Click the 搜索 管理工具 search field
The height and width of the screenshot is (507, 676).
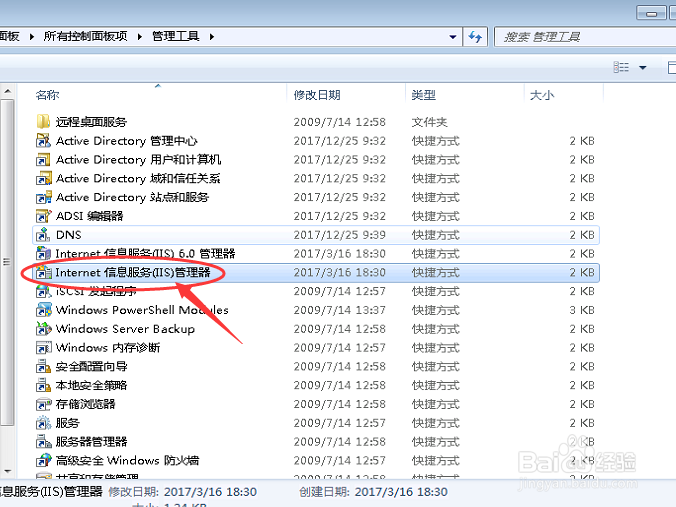[585, 37]
